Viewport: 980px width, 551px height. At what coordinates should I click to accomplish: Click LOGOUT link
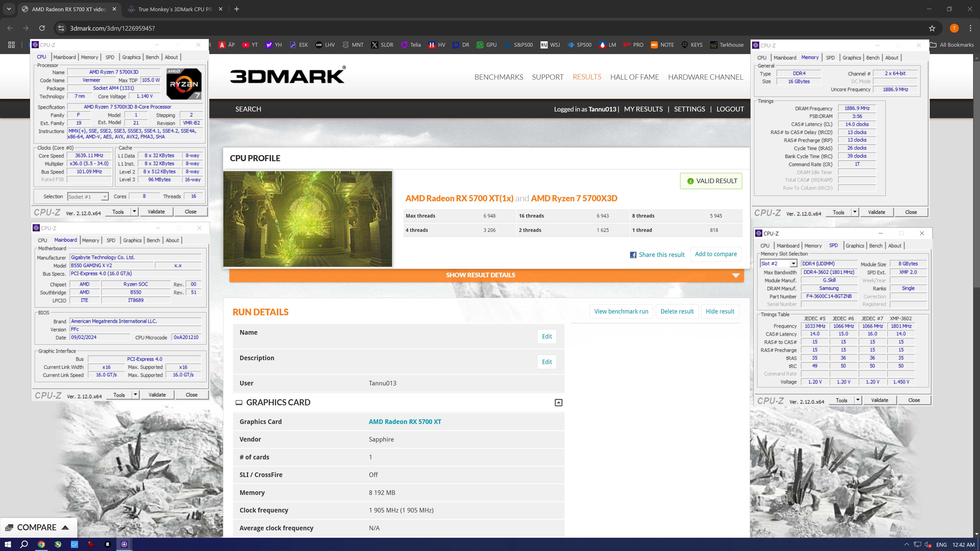[730, 109]
